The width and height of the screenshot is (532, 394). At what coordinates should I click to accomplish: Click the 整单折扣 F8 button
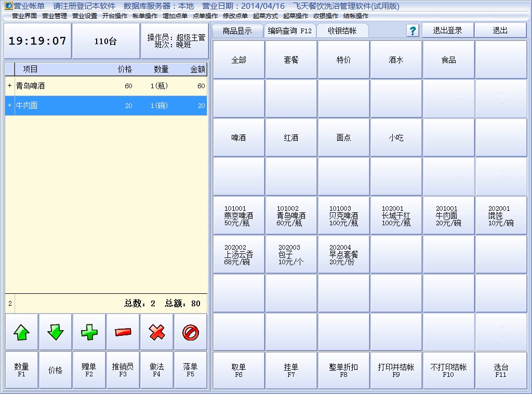pyautogui.click(x=343, y=370)
